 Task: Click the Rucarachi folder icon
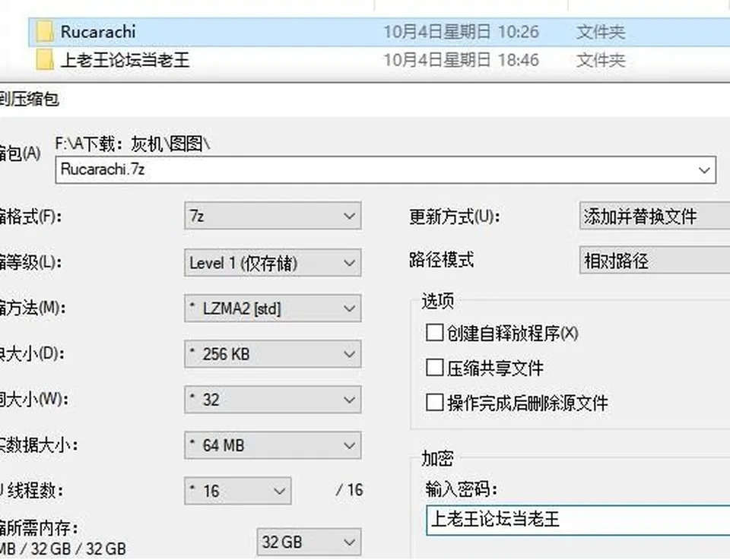[x=44, y=32]
